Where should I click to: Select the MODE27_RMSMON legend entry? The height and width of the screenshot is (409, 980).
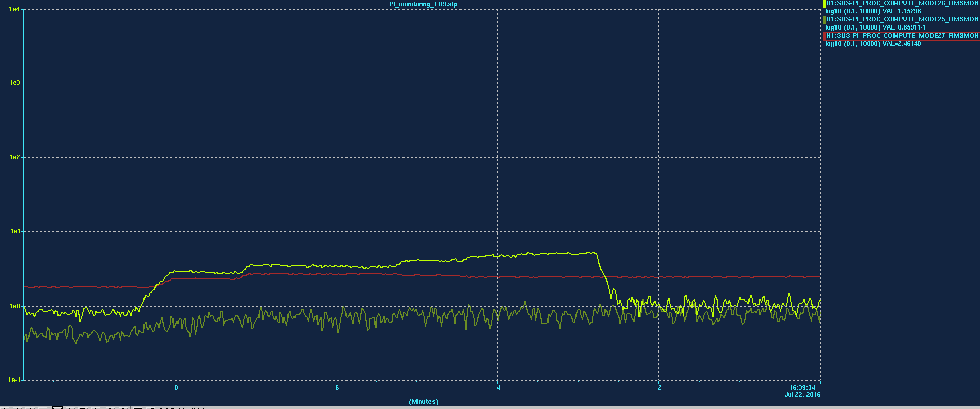(x=902, y=36)
